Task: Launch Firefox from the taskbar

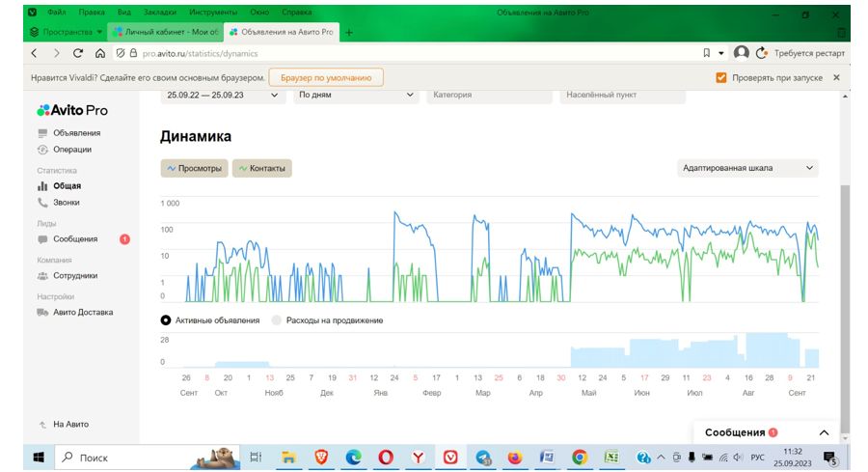Action: [515, 458]
